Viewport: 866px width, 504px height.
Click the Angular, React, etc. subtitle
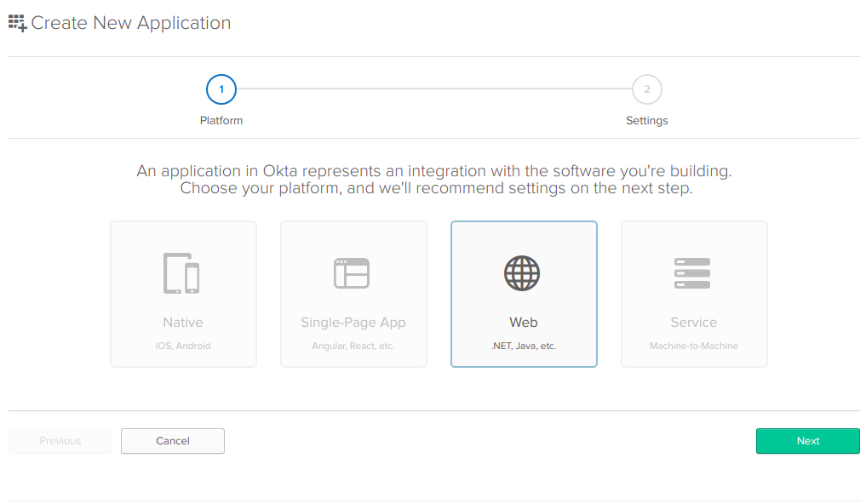pyautogui.click(x=353, y=346)
